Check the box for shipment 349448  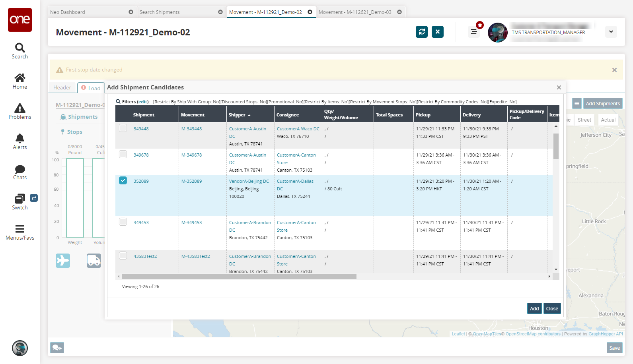(123, 128)
